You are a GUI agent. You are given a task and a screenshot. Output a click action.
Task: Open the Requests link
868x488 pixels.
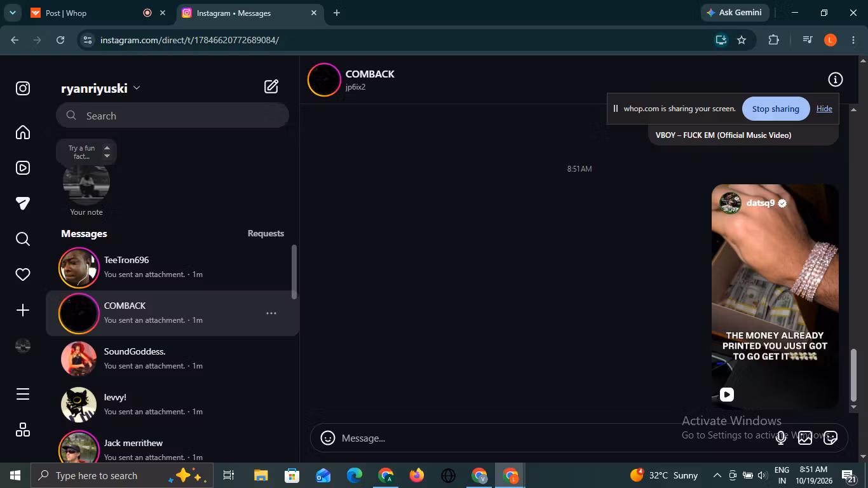pyautogui.click(x=266, y=234)
